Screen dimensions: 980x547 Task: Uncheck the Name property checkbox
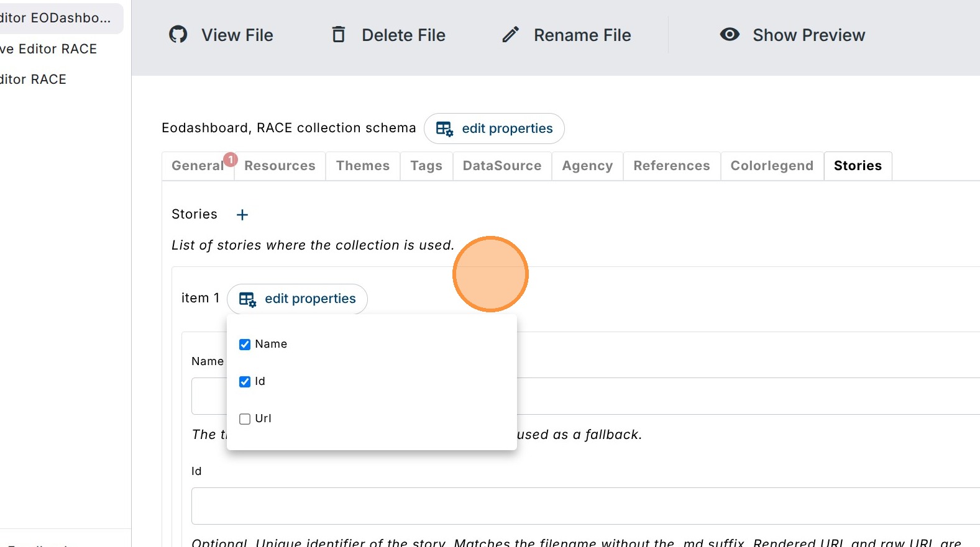(245, 345)
